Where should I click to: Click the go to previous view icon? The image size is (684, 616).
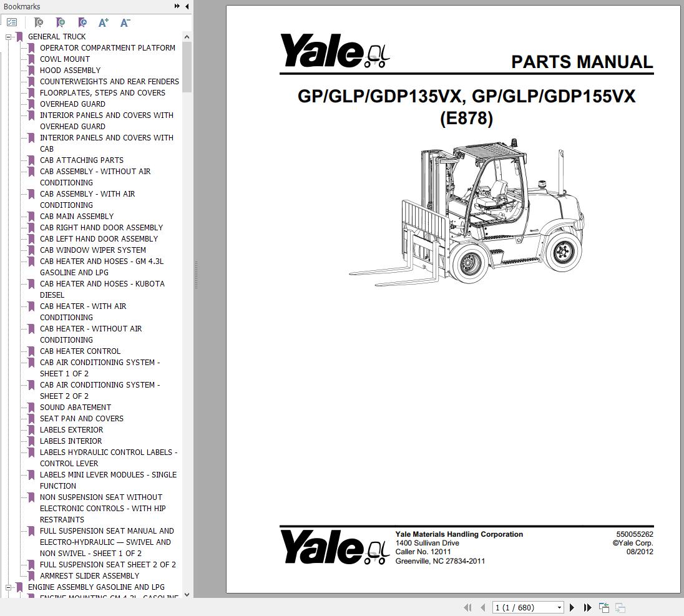click(604, 607)
